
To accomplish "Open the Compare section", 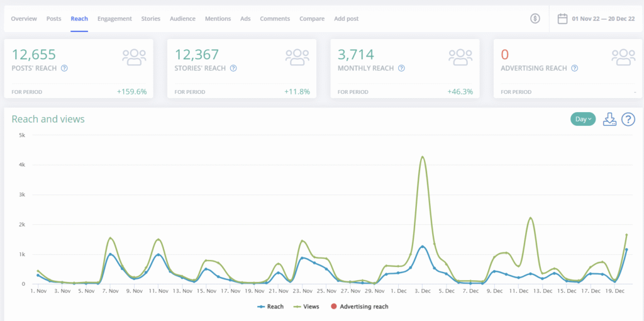I will pos(312,19).
